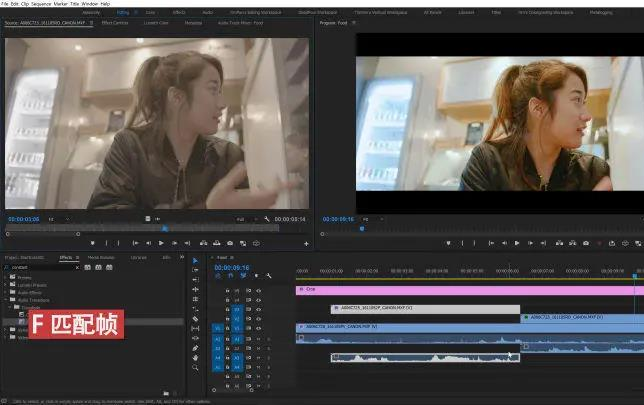Select the Hand tool

195,358
